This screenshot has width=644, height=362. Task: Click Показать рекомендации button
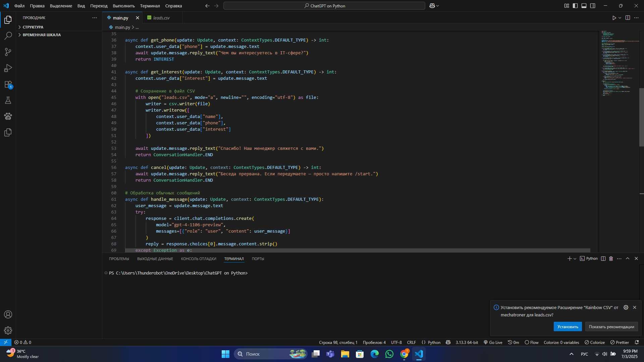(x=611, y=326)
